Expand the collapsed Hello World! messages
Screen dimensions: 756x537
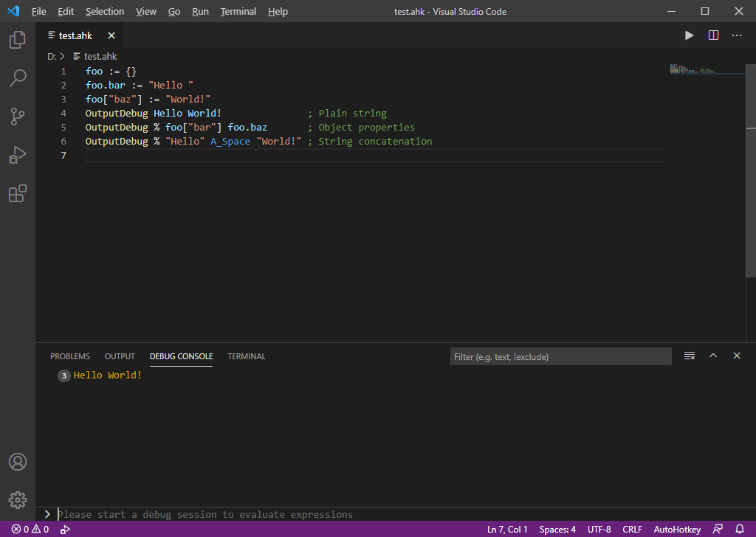63,375
